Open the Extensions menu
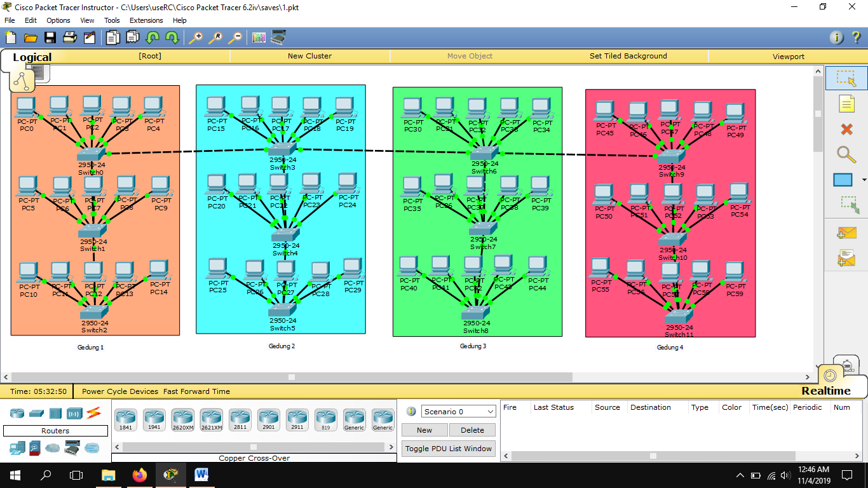This screenshot has width=868, height=488. pos(146,20)
